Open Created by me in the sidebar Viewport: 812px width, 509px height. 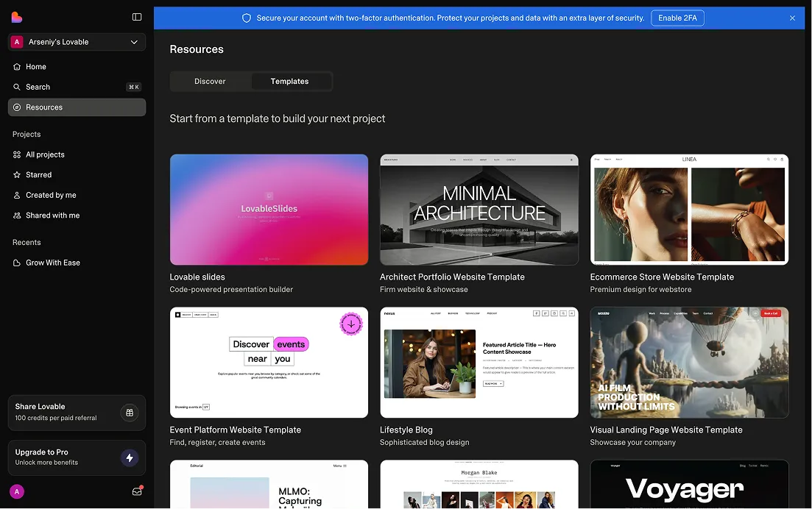point(50,195)
